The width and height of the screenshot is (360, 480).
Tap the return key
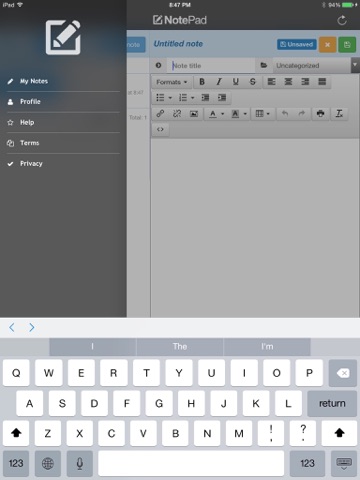pyautogui.click(x=332, y=403)
